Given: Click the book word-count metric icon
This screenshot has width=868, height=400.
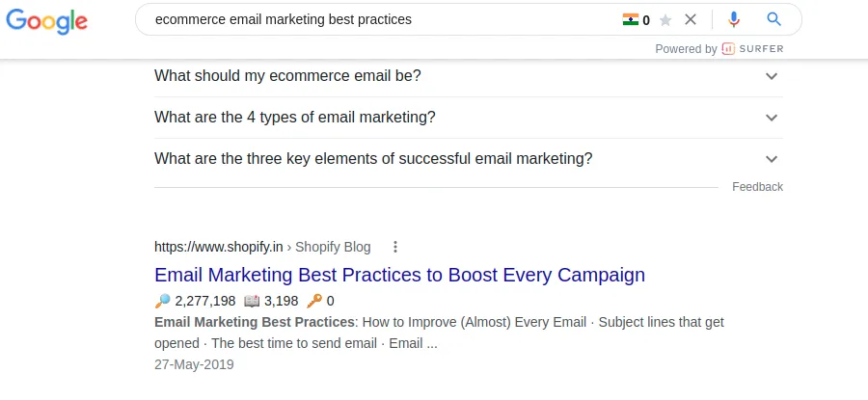Looking at the screenshot, I should (x=252, y=301).
